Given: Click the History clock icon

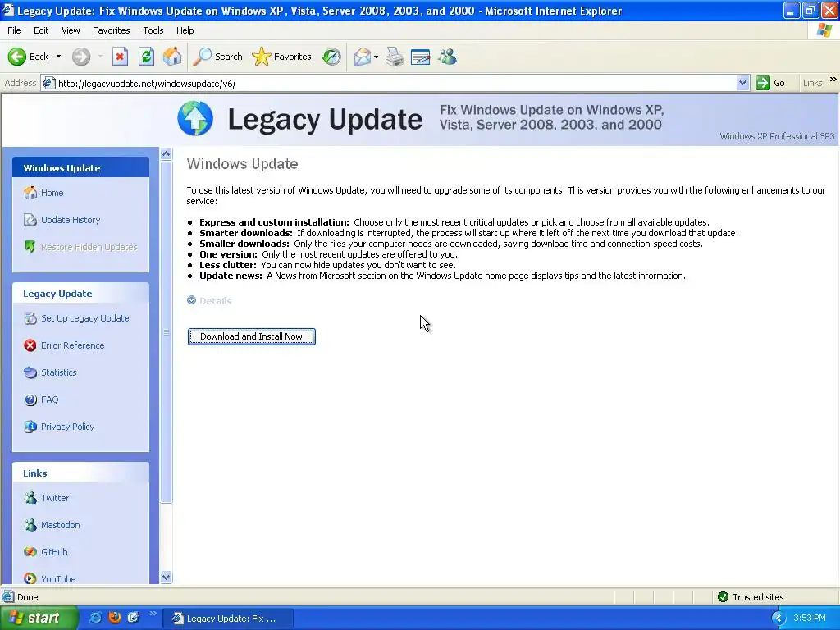Looking at the screenshot, I should tap(331, 57).
